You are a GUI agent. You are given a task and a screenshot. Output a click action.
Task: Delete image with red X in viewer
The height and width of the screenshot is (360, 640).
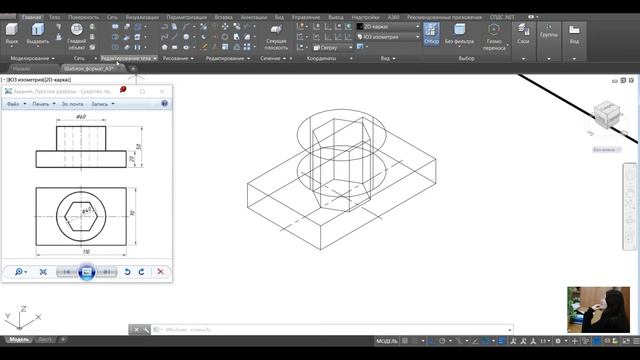click(x=160, y=272)
